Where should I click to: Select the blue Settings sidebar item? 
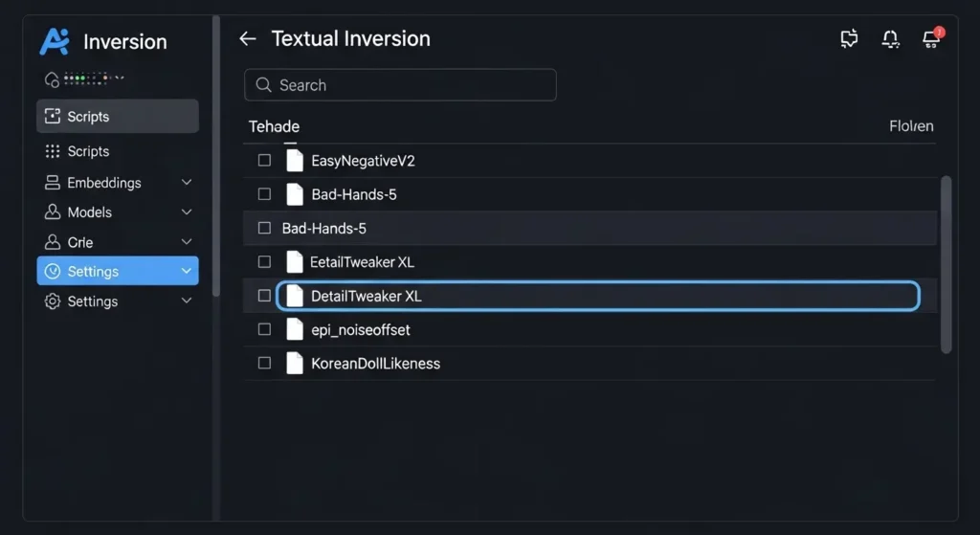(117, 272)
